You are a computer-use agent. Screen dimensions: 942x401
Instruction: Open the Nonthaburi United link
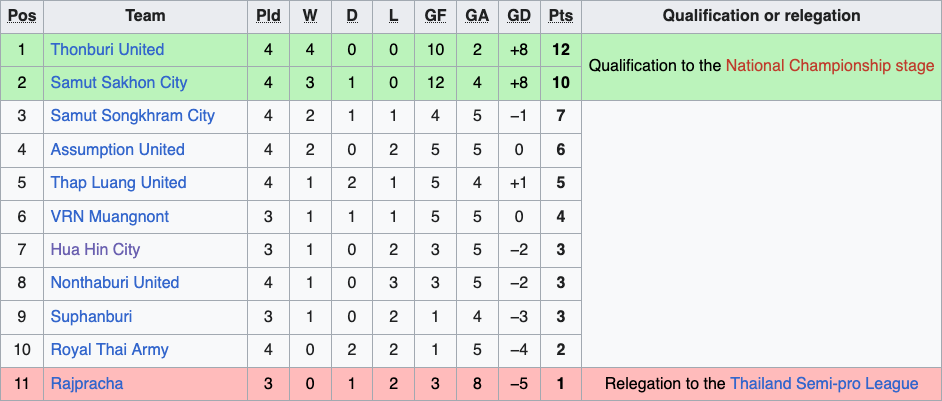click(x=114, y=282)
